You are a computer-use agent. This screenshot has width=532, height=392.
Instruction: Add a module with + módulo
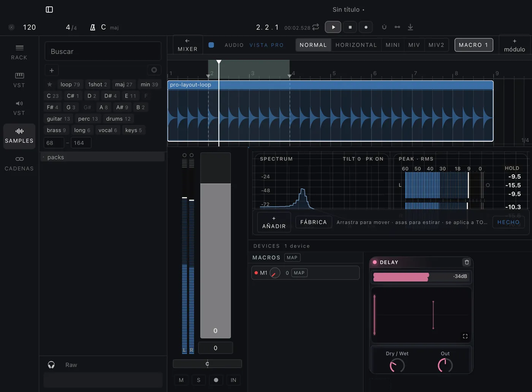coord(515,45)
